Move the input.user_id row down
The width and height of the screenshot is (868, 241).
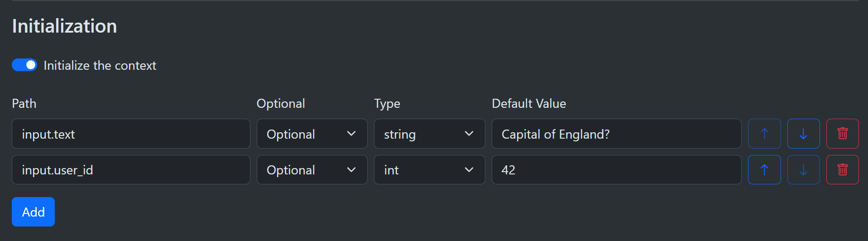coord(803,170)
